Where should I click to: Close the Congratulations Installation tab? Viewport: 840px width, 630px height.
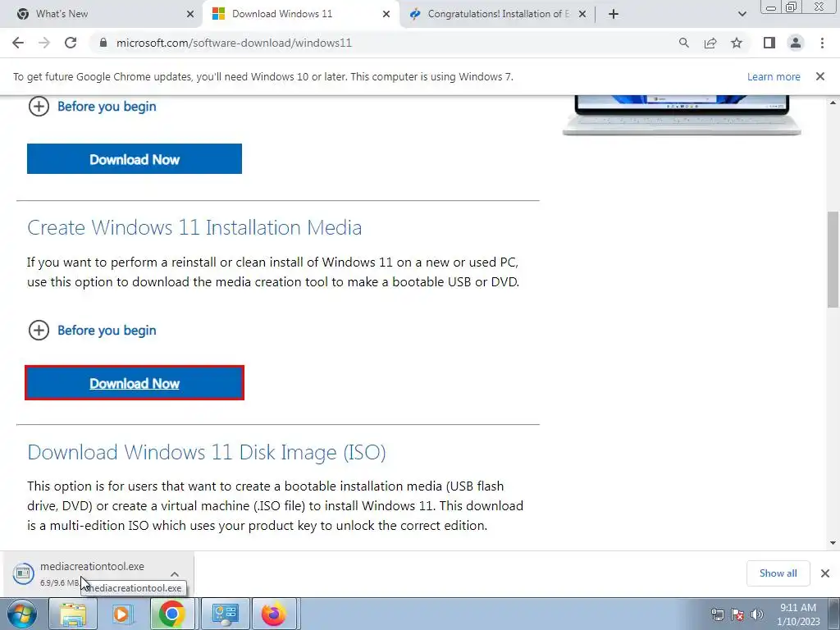point(582,14)
